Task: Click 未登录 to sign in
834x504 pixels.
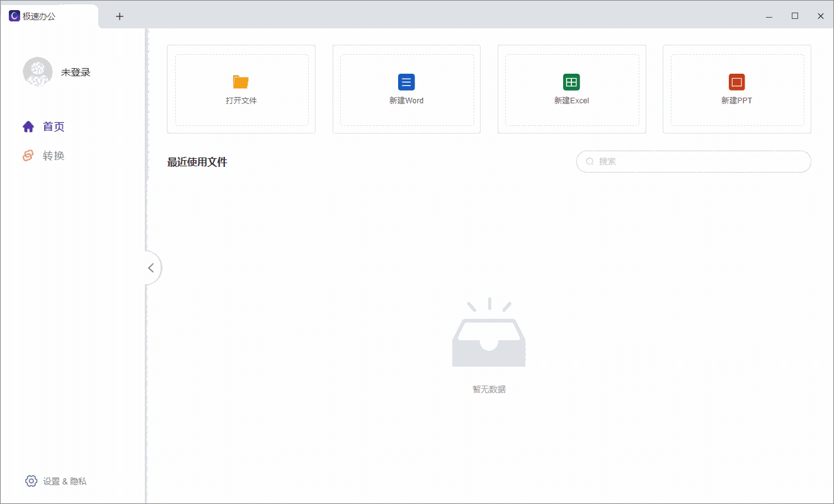Action: [75, 72]
